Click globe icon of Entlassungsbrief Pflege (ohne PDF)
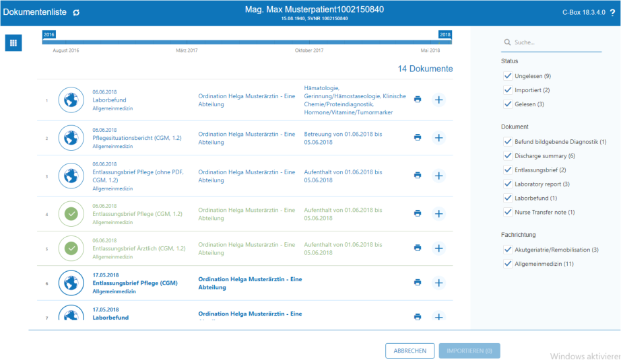 (x=71, y=176)
